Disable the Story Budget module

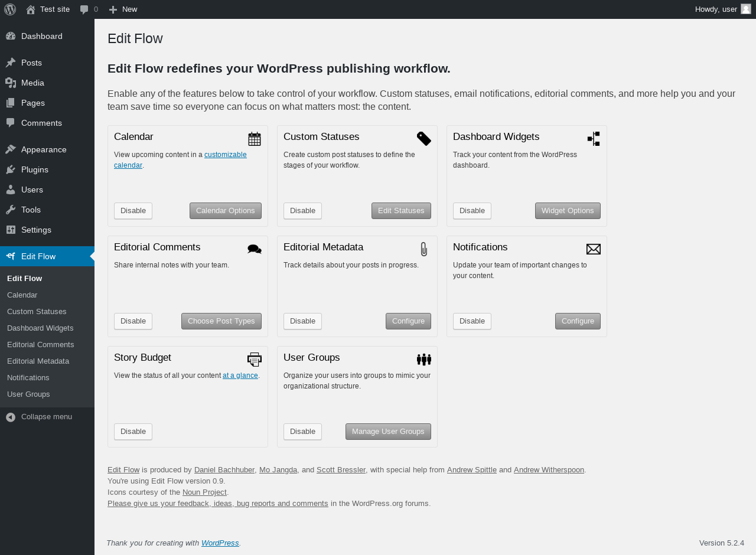[133, 432]
